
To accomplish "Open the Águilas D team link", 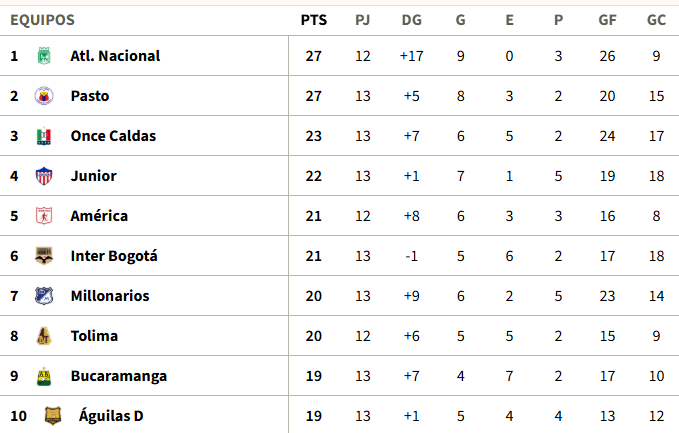I will 111,416.
